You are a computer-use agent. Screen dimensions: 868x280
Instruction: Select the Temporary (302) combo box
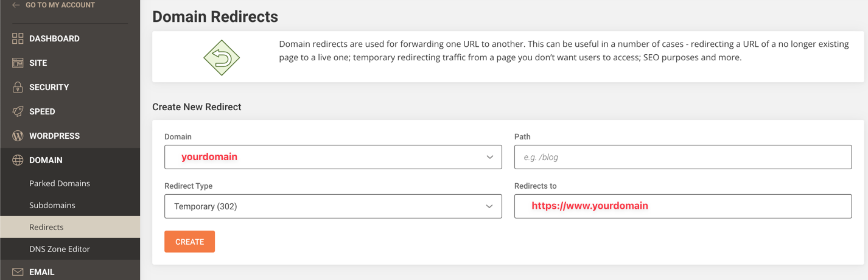[x=333, y=206]
